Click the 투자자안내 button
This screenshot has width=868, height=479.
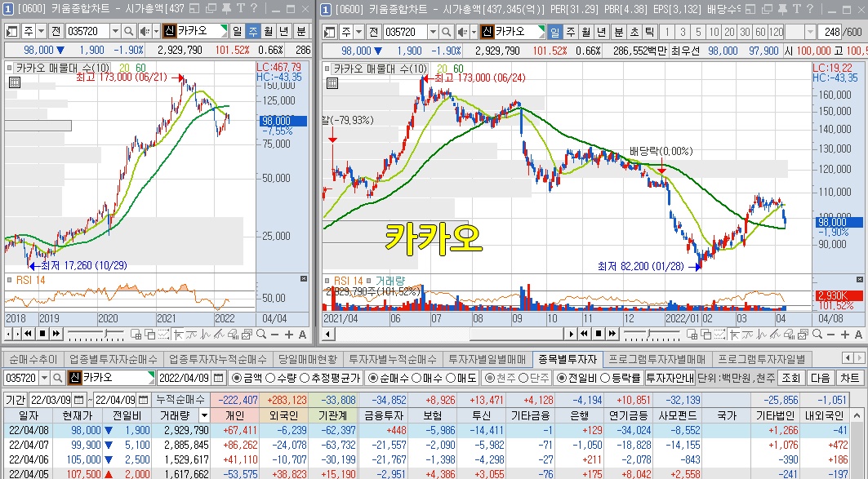tap(670, 378)
